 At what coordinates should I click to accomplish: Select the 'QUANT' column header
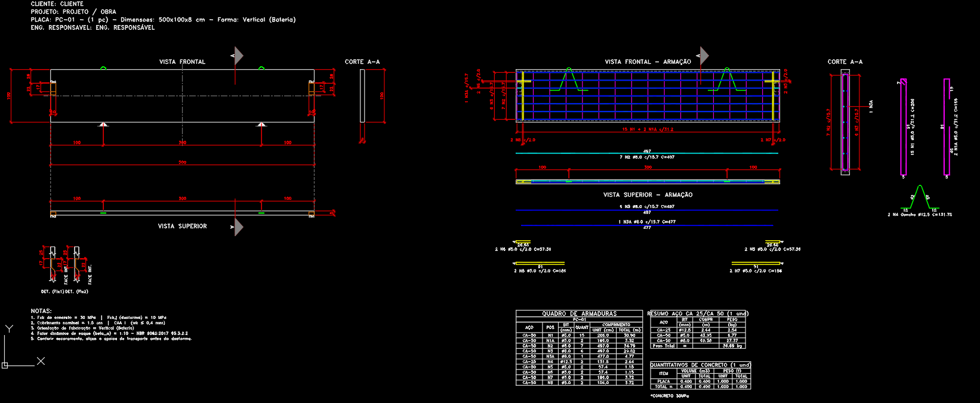coord(582,327)
